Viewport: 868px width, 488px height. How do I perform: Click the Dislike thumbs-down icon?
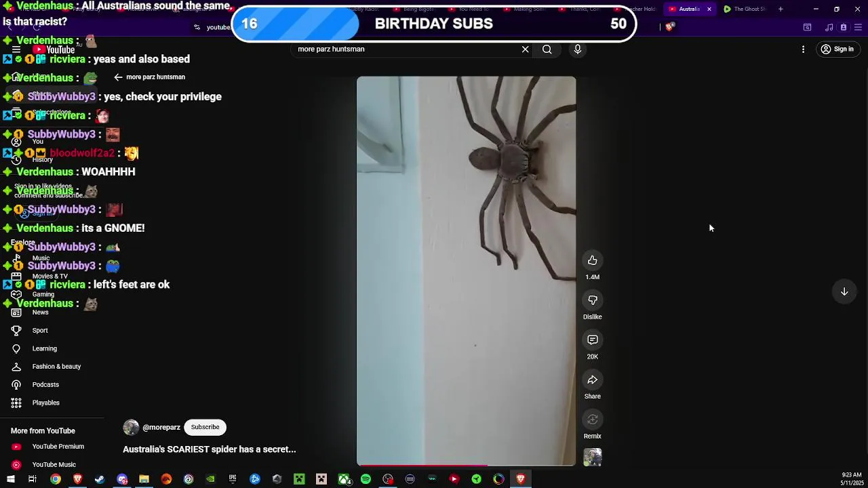592,300
